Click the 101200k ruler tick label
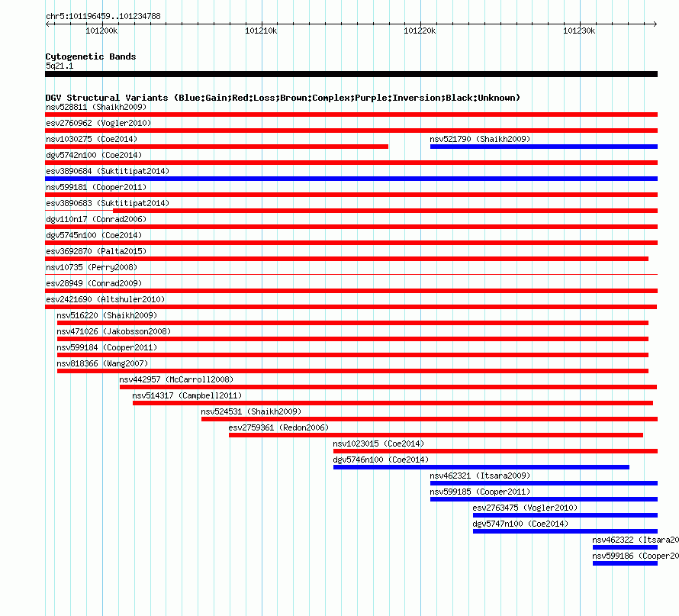The height and width of the screenshot is (616, 679). click(x=101, y=31)
